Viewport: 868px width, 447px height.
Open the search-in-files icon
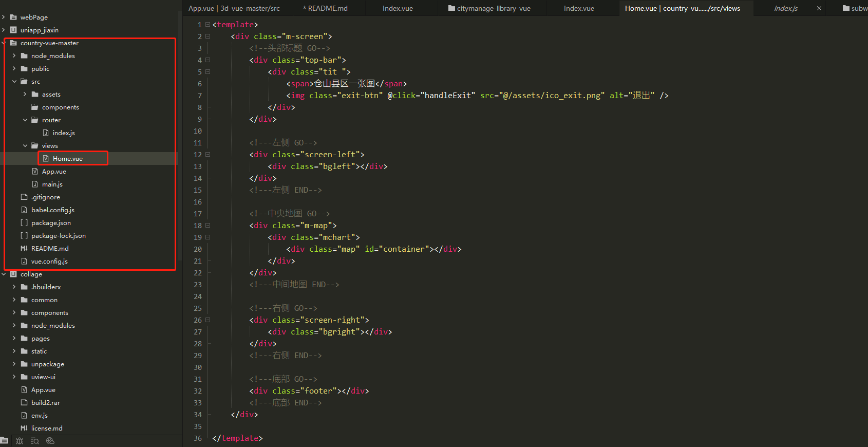(35, 441)
